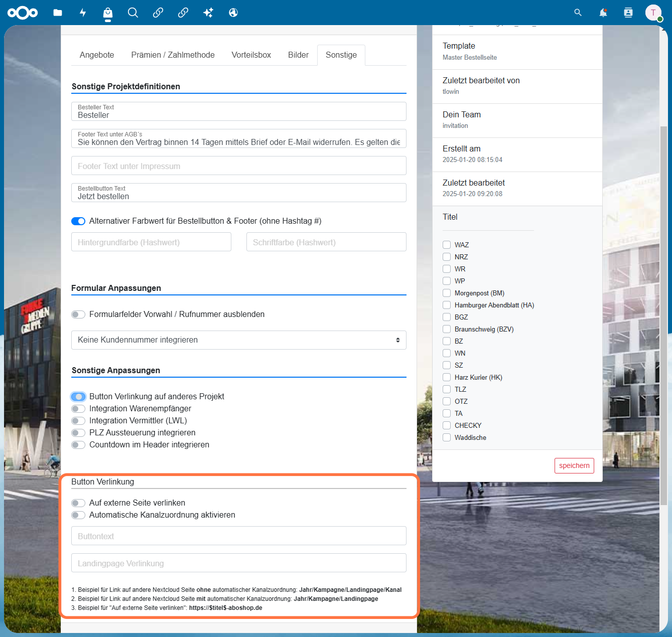
Task: Open the contacts menu icon
Action: pos(628,13)
